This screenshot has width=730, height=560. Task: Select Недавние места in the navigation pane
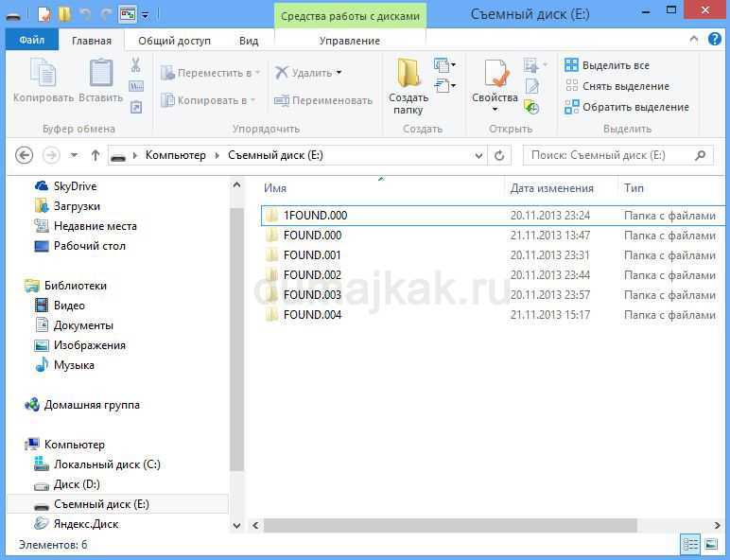point(86,226)
